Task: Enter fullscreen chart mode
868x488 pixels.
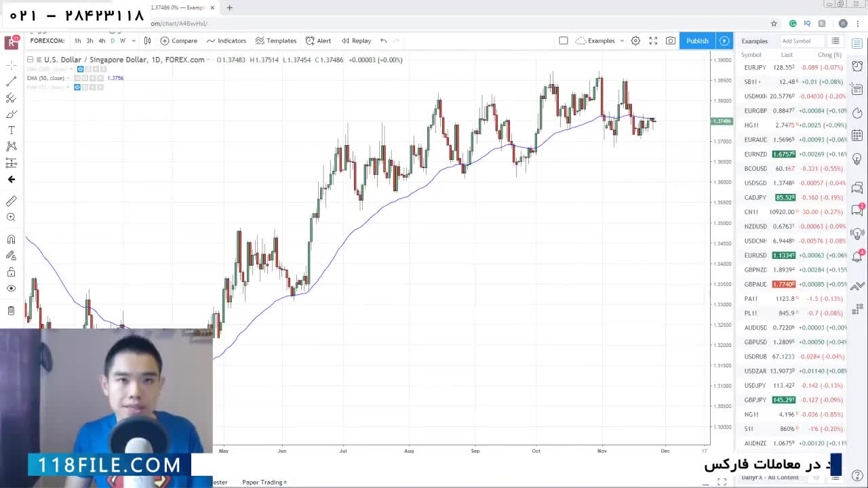Action: click(653, 41)
